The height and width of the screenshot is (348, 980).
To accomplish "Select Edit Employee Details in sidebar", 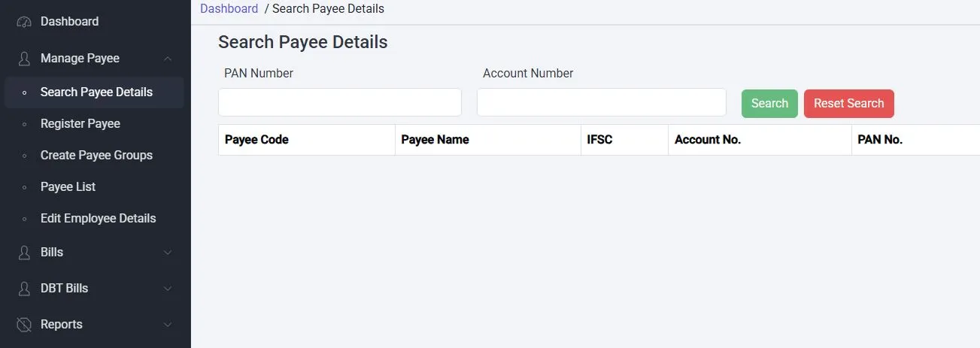I will 98,219.
